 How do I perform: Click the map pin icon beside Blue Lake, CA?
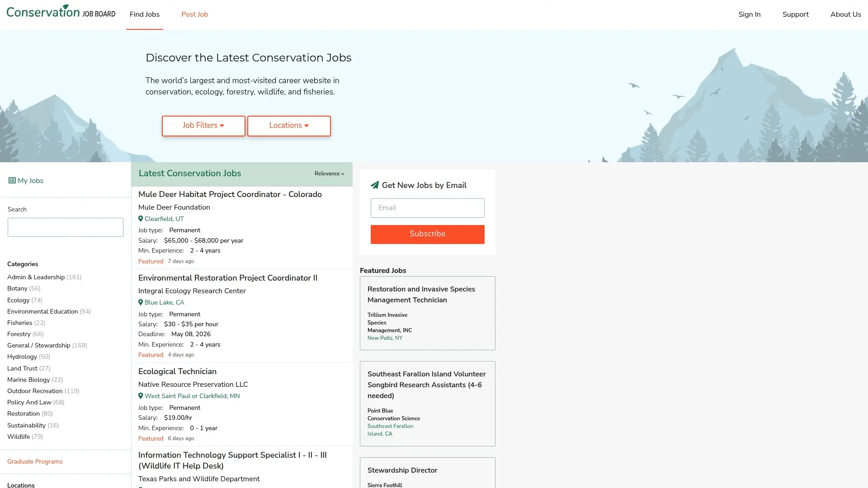point(141,302)
